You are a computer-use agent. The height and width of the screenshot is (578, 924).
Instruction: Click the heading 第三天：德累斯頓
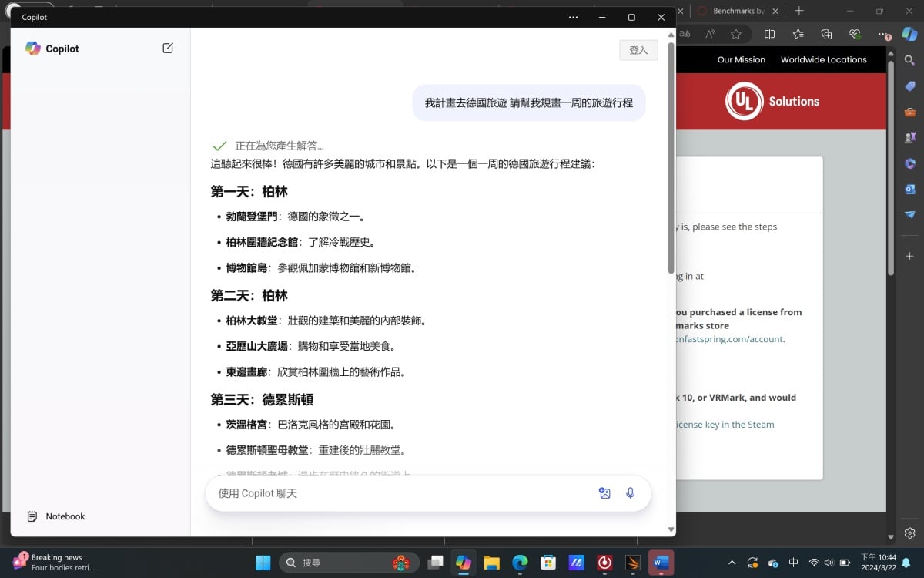(262, 399)
